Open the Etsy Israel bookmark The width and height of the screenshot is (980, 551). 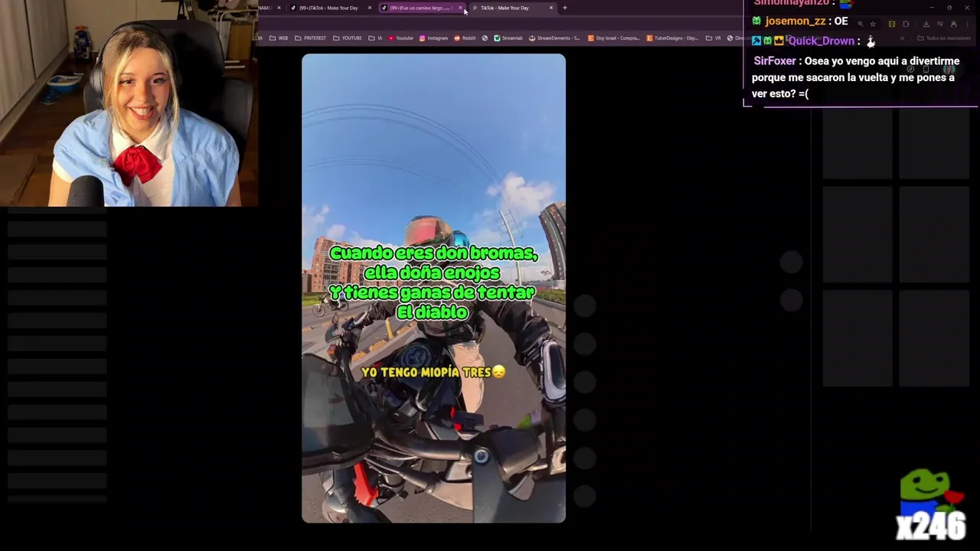(614, 38)
